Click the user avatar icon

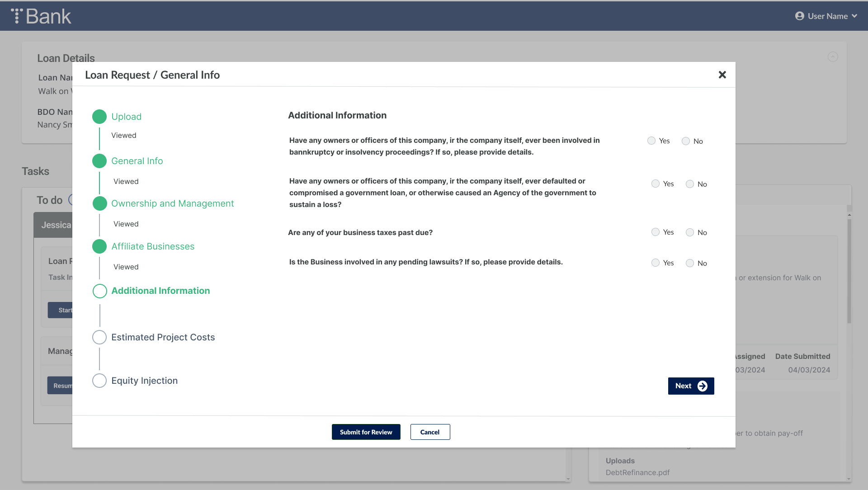click(x=799, y=16)
